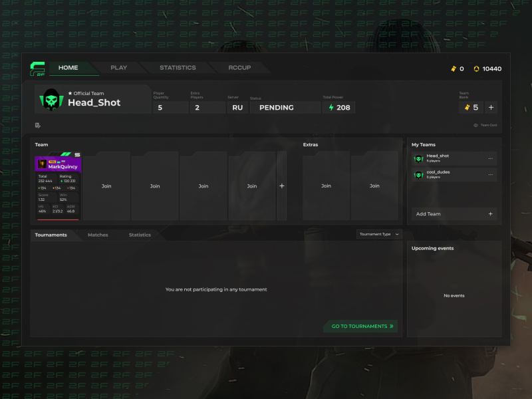Open the three-dot menu for cool_dudes team
The image size is (532, 399).
pos(490,174)
